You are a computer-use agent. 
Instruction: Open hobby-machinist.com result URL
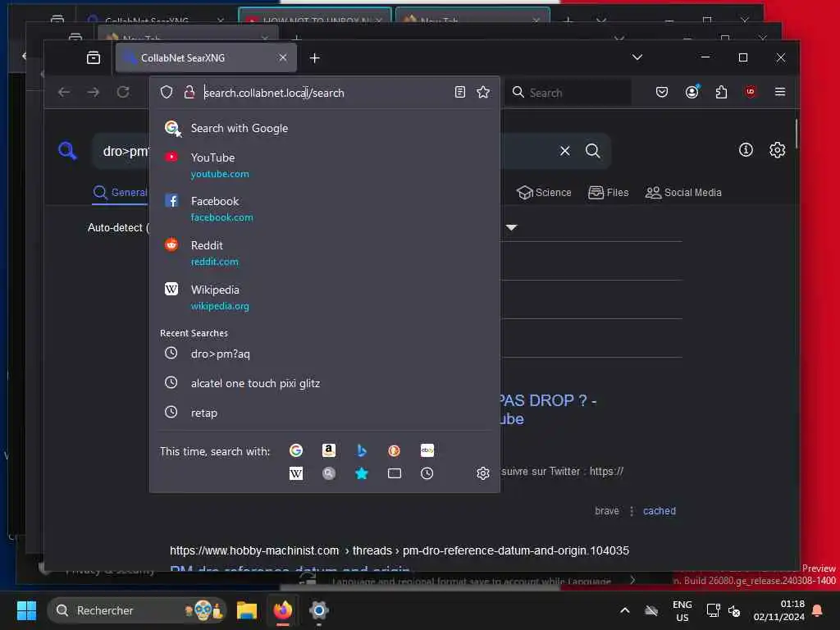click(x=399, y=550)
